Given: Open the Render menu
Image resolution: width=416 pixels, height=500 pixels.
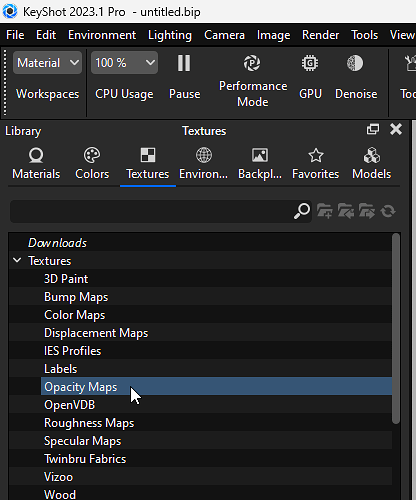Looking at the screenshot, I should coord(320,35).
